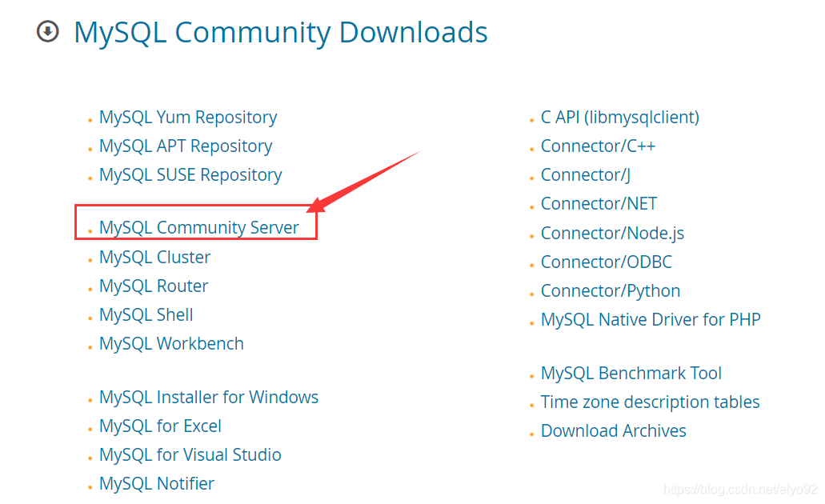Open Connector/Python link
Image resolution: width=825 pixels, height=504 pixels.
pyautogui.click(x=611, y=291)
